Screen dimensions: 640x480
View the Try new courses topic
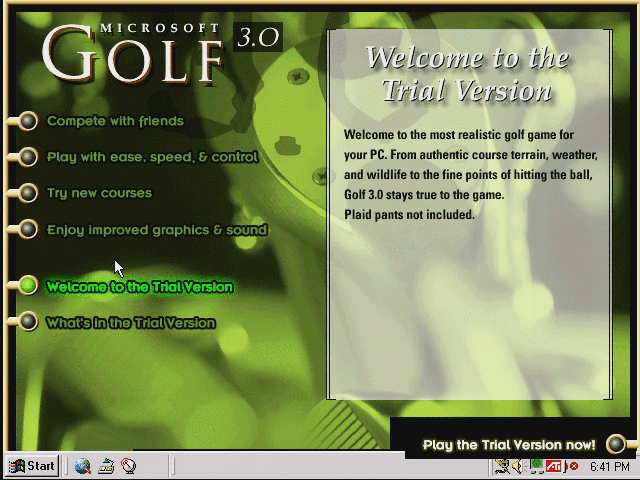pos(99,193)
